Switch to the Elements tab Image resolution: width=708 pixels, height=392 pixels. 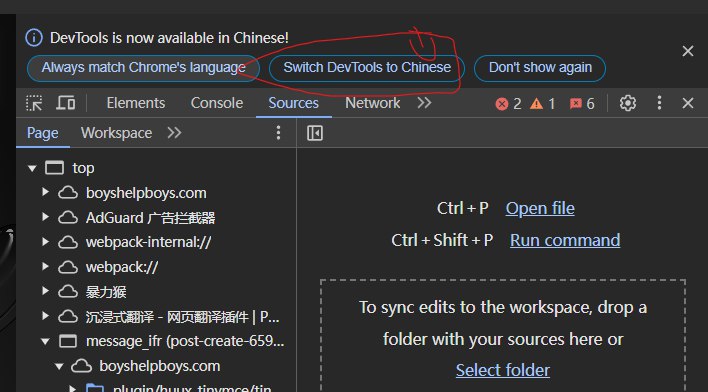point(135,103)
